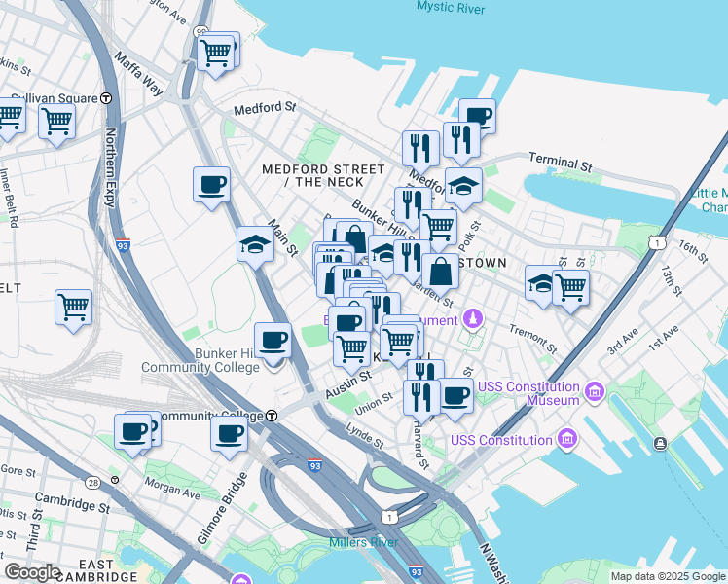Select the Community College T station icon
Screen dimensions: 728x584
(x=273, y=416)
